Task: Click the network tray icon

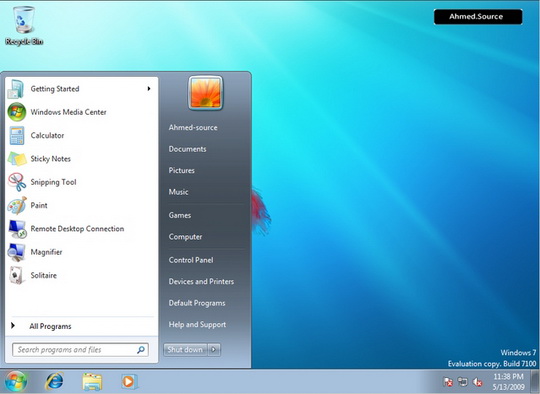Action: [x=463, y=381]
